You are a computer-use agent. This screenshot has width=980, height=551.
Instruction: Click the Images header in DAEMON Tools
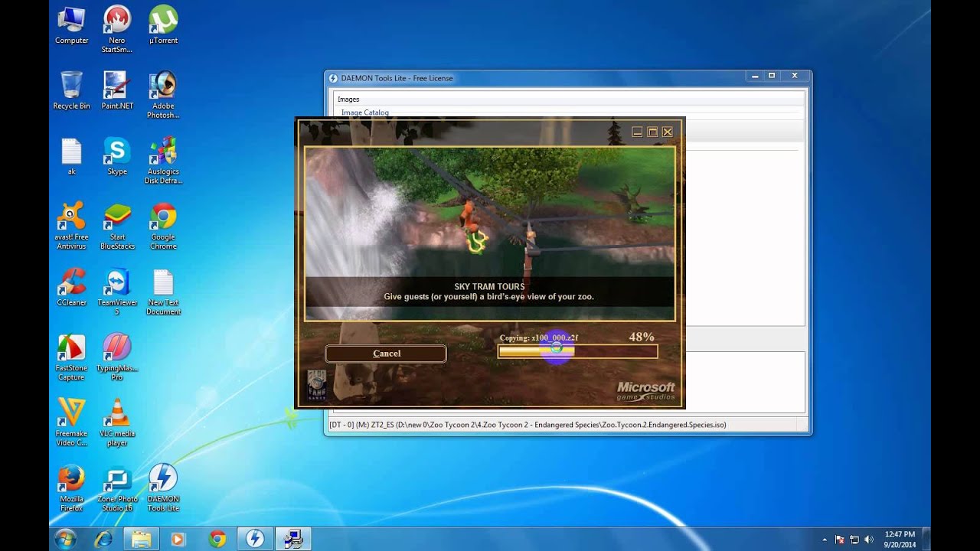[x=348, y=99]
